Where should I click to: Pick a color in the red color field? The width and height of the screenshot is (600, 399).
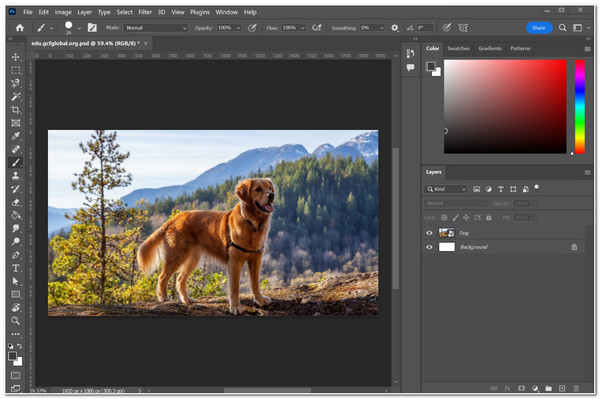click(505, 107)
